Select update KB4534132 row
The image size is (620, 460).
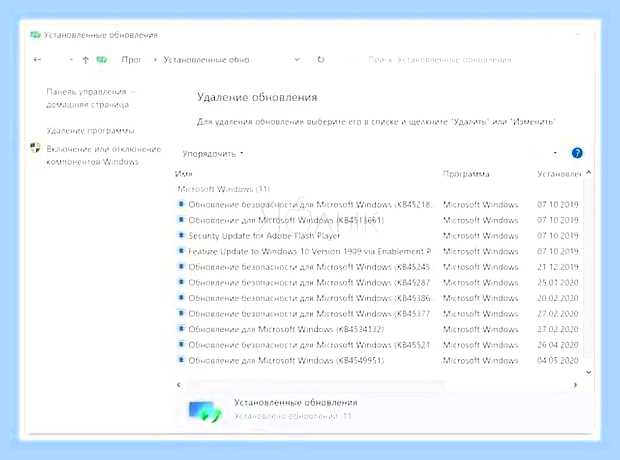[x=378, y=329]
